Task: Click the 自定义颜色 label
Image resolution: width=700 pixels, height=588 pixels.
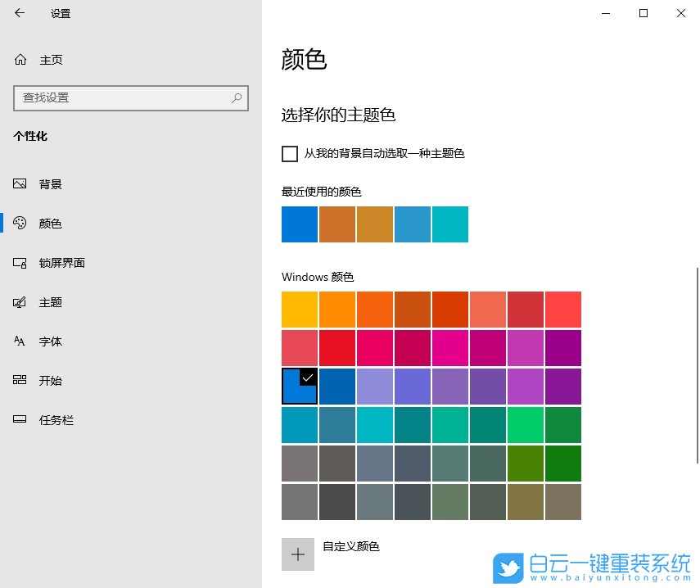Action: (352, 546)
